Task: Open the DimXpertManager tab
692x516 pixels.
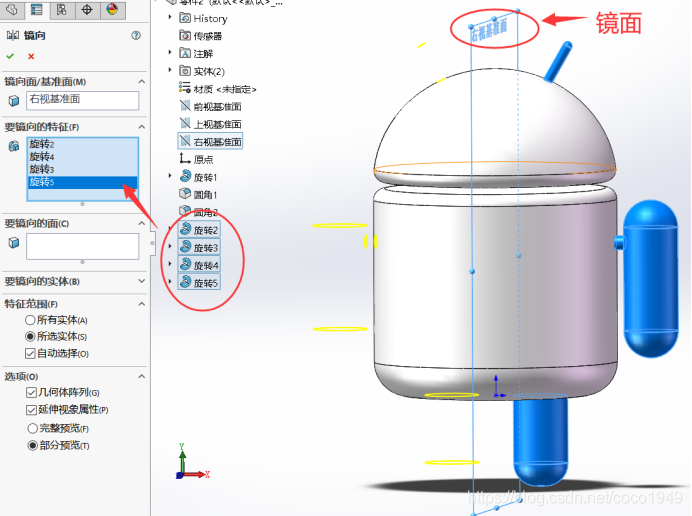Action: point(87,10)
